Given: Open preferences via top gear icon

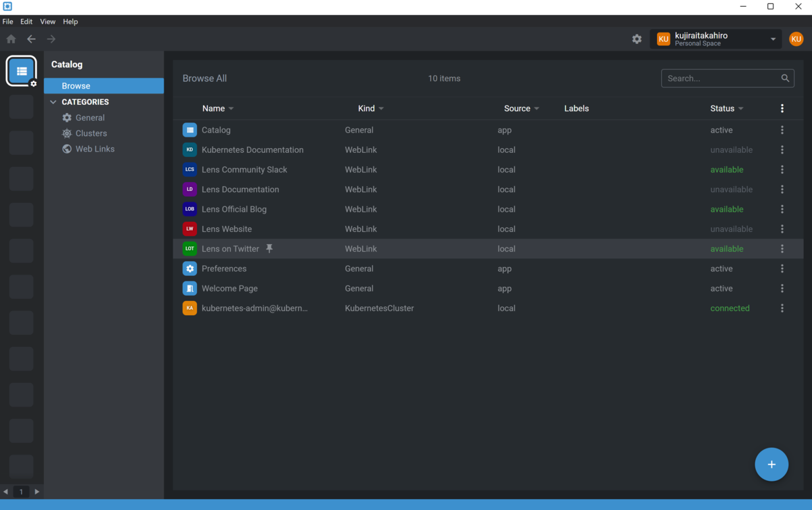Looking at the screenshot, I should (x=637, y=39).
